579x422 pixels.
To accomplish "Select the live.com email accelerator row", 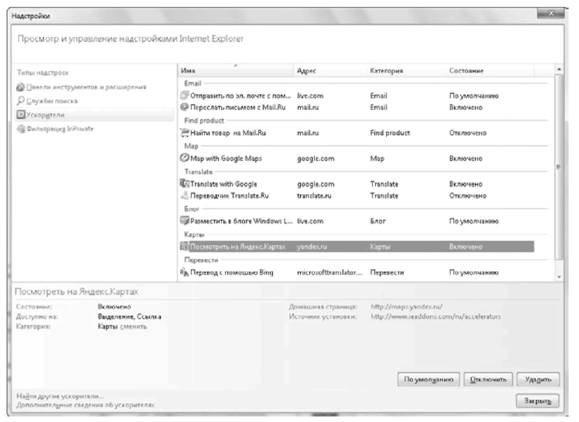I will click(356, 96).
